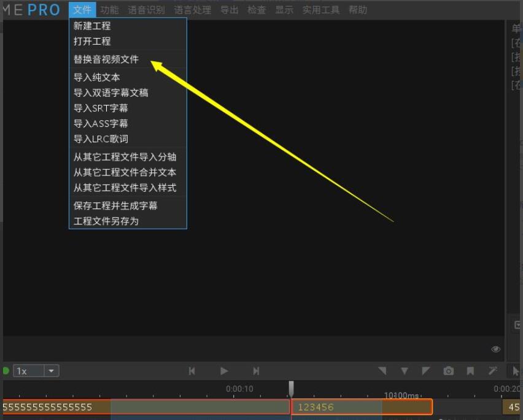523x420 pixels.
Task: Select the 123456 subtitle block
Action: (x=362, y=407)
